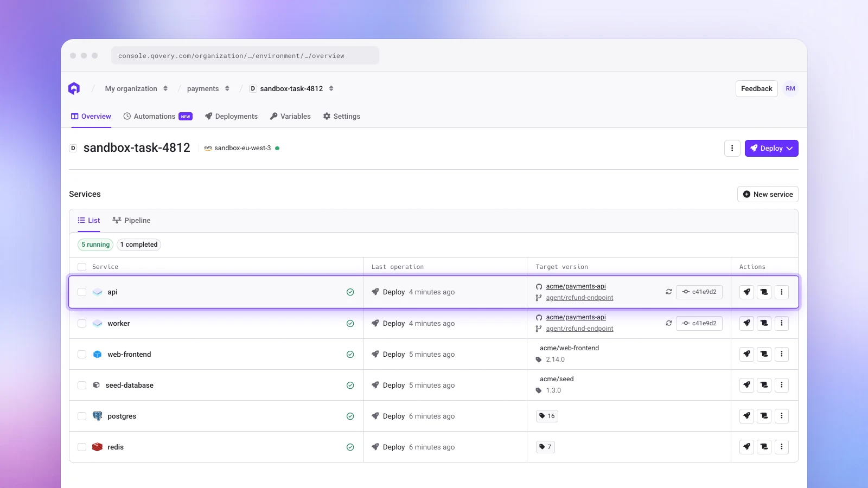Tick the worker service checkbox
The height and width of the screenshot is (488, 868).
[x=82, y=324]
